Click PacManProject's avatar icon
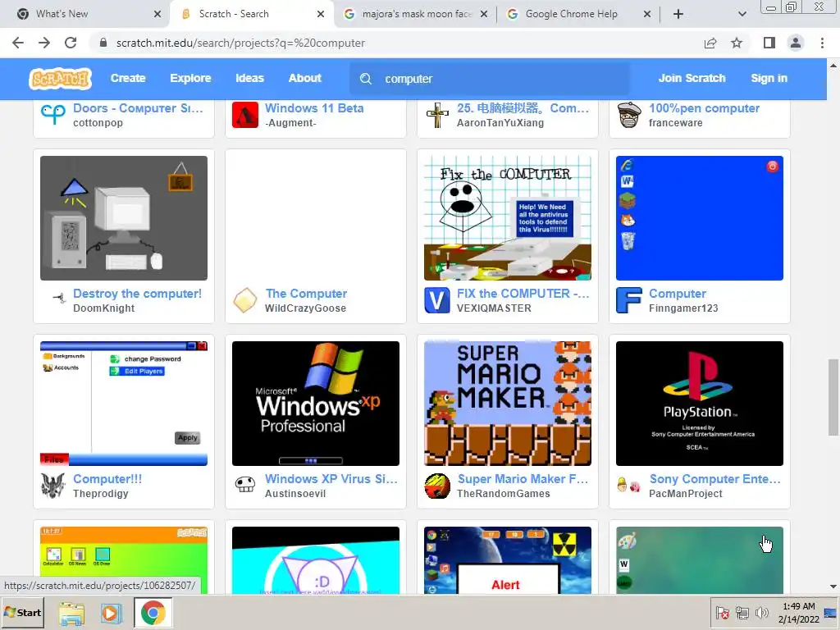 click(x=629, y=486)
